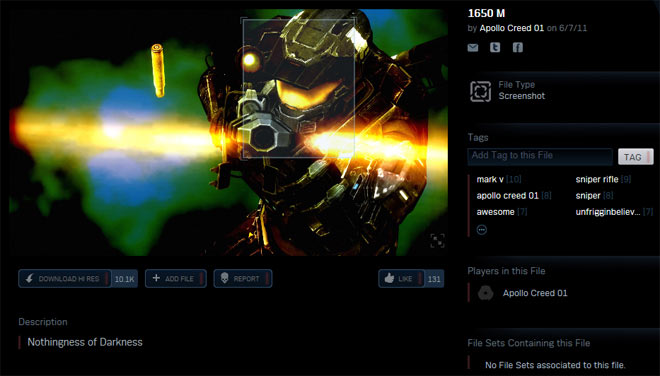Image resolution: width=660 pixels, height=376 pixels.
Task: Add file to your collection
Action: click(176, 279)
